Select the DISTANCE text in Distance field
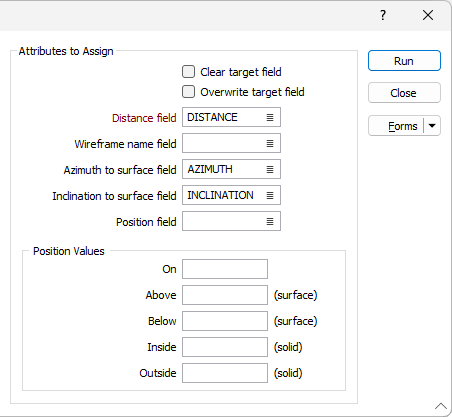Viewport: 452px width, 417px height. click(x=212, y=117)
